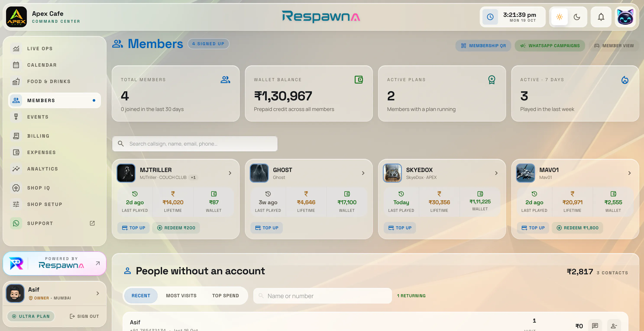
Task: Click the Support WhatsApp icon
Action: (x=16, y=223)
